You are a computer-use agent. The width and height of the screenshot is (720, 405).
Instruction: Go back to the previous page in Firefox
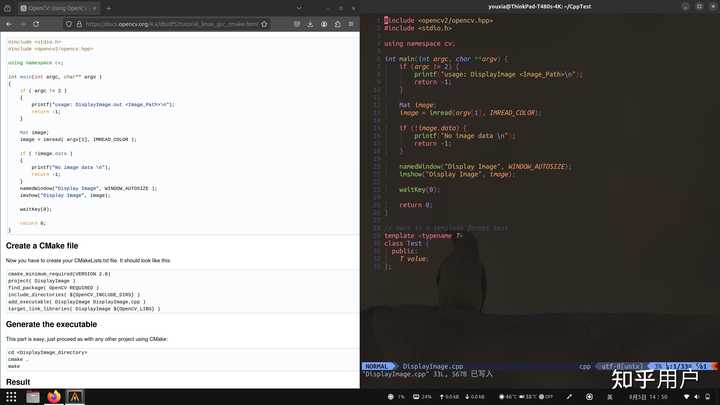pyautogui.click(x=9, y=24)
